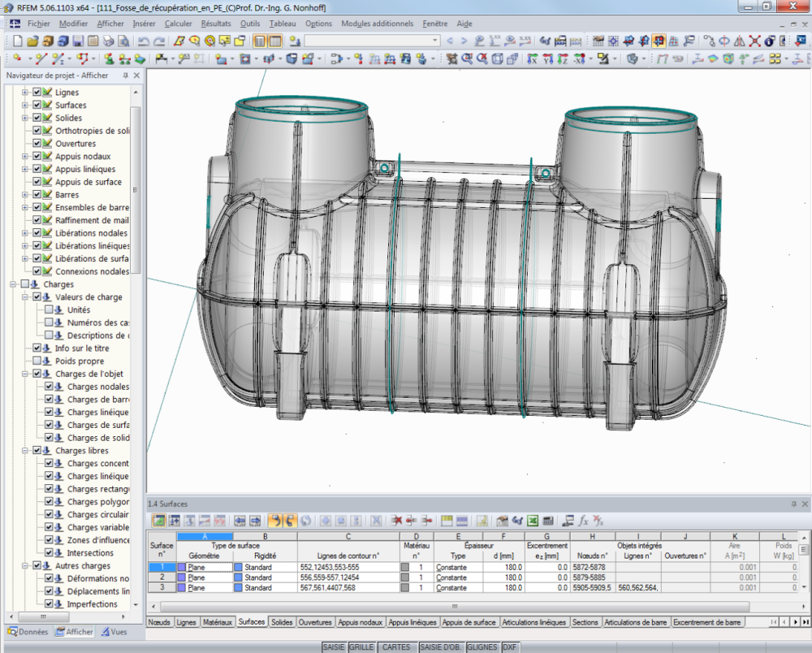Expand the Barres tree node
The width and height of the screenshot is (812, 653).
(x=25, y=195)
